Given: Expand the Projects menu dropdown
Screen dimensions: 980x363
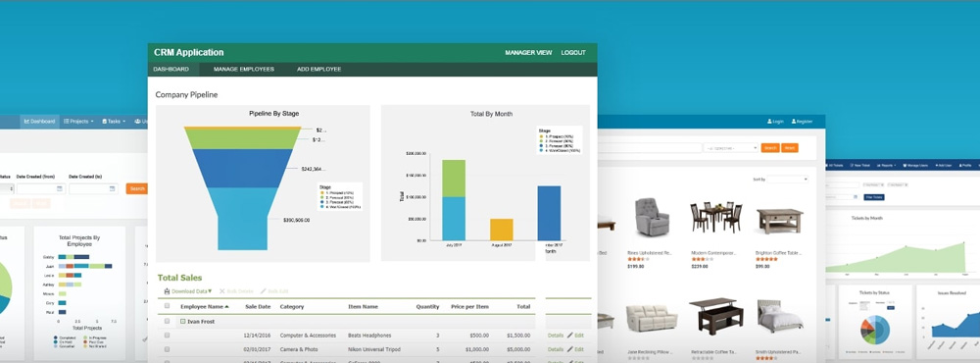Looking at the screenshot, I should (78, 122).
